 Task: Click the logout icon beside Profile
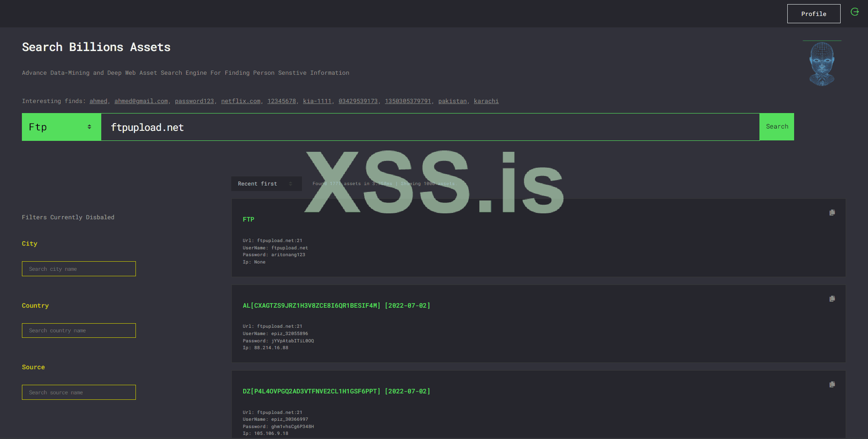(x=855, y=12)
